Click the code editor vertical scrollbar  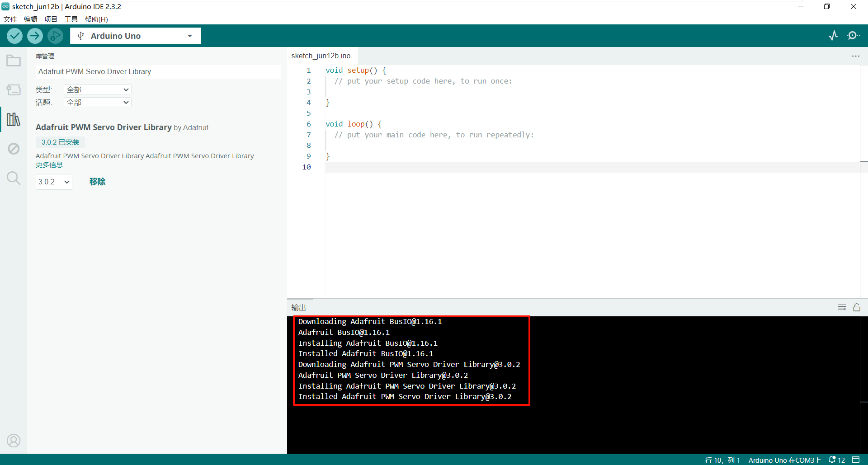(863, 181)
